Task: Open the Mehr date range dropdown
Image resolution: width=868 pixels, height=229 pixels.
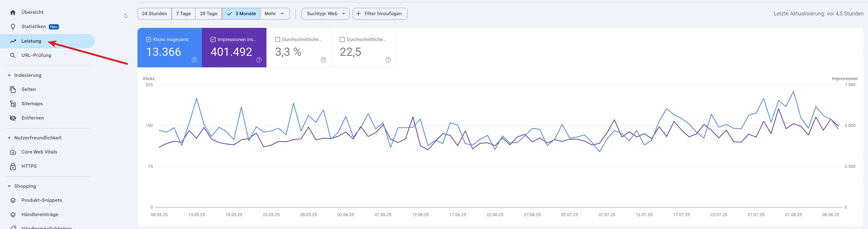Action: [275, 14]
